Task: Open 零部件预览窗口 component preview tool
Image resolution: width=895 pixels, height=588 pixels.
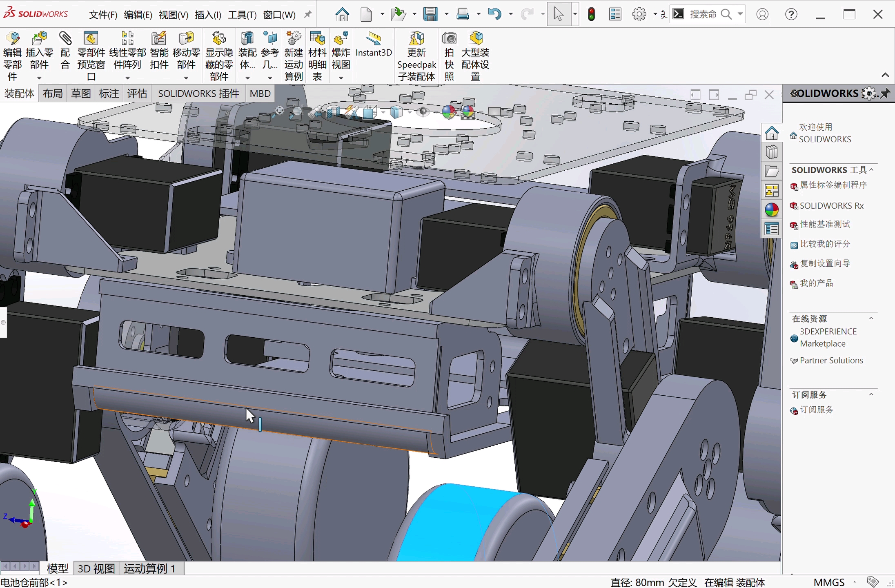Action: click(x=91, y=56)
